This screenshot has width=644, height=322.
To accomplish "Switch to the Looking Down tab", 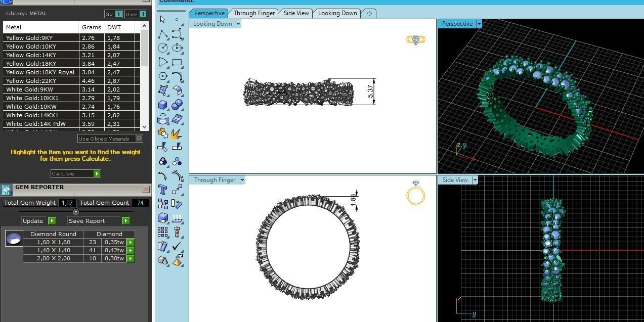I will pos(337,13).
